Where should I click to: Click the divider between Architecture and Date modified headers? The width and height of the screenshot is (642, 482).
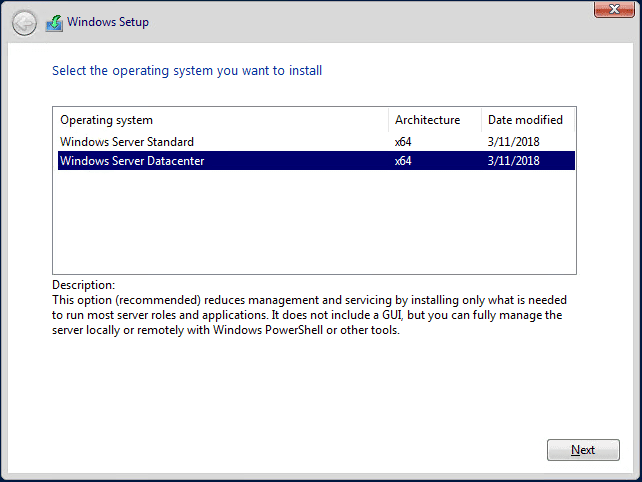click(x=481, y=120)
